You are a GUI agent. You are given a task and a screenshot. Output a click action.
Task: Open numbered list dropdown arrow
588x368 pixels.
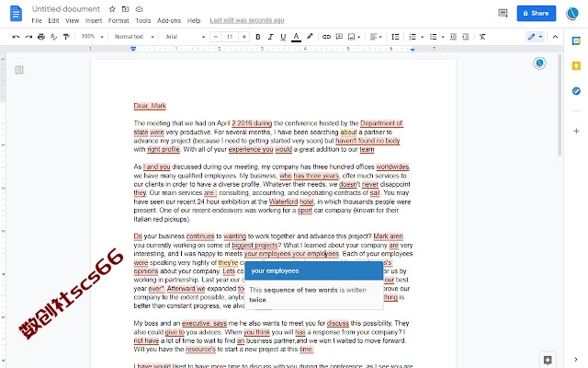(x=423, y=37)
